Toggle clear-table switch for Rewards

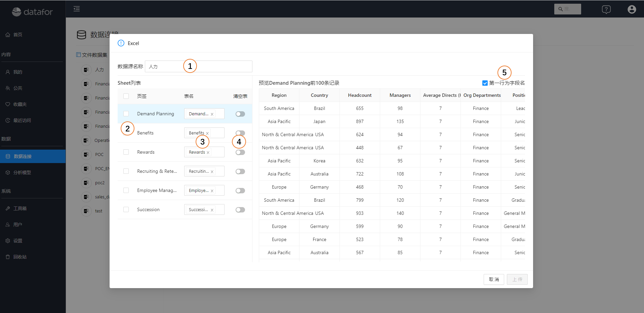point(240,152)
